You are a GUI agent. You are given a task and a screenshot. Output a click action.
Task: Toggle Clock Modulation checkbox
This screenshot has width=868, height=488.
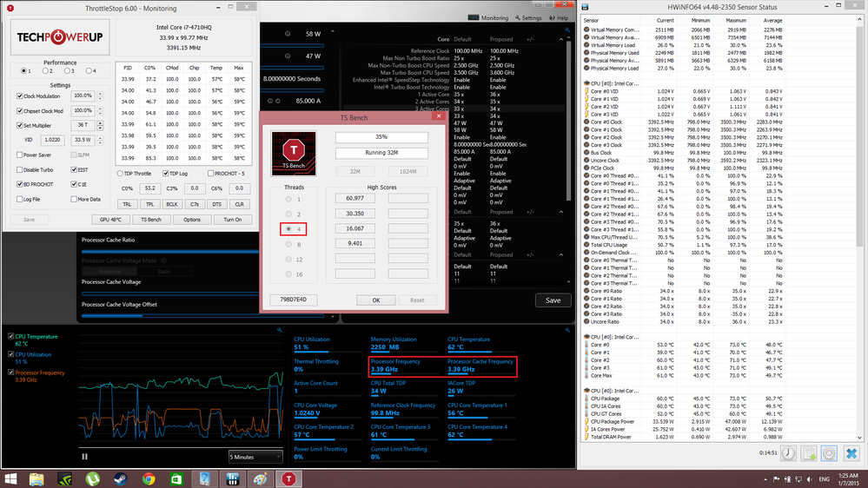20,96
